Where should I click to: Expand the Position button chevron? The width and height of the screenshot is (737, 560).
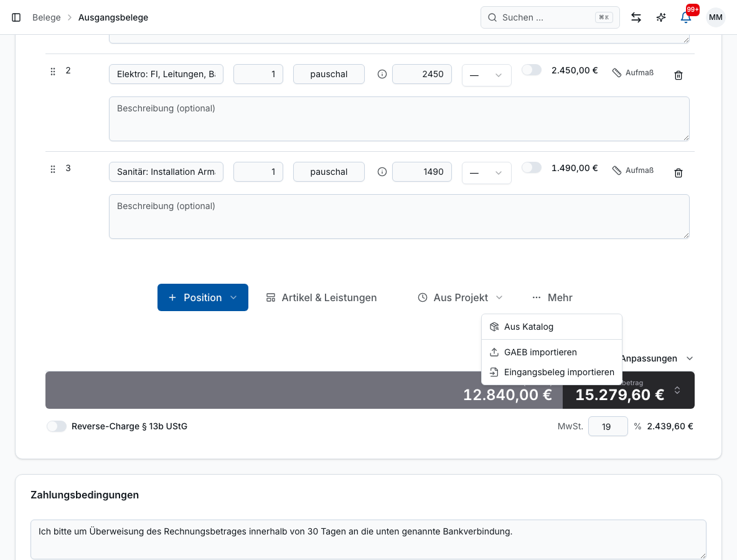tap(233, 297)
